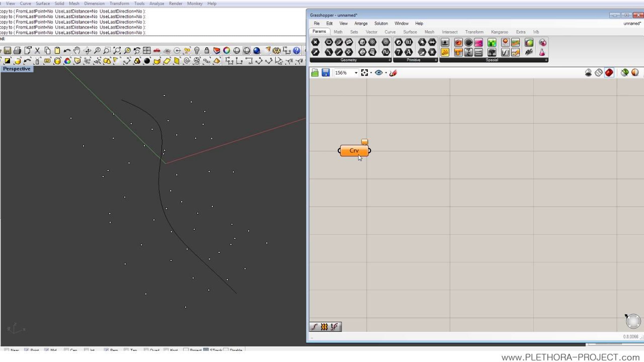Switch to the Curve component tab
Screen dimensions: 644x362
[x=390, y=32]
